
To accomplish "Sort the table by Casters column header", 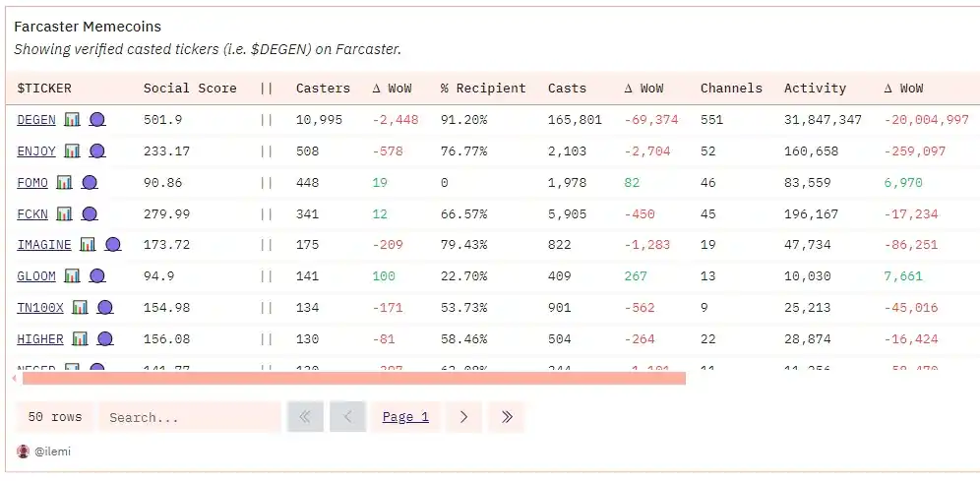I will click(323, 88).
